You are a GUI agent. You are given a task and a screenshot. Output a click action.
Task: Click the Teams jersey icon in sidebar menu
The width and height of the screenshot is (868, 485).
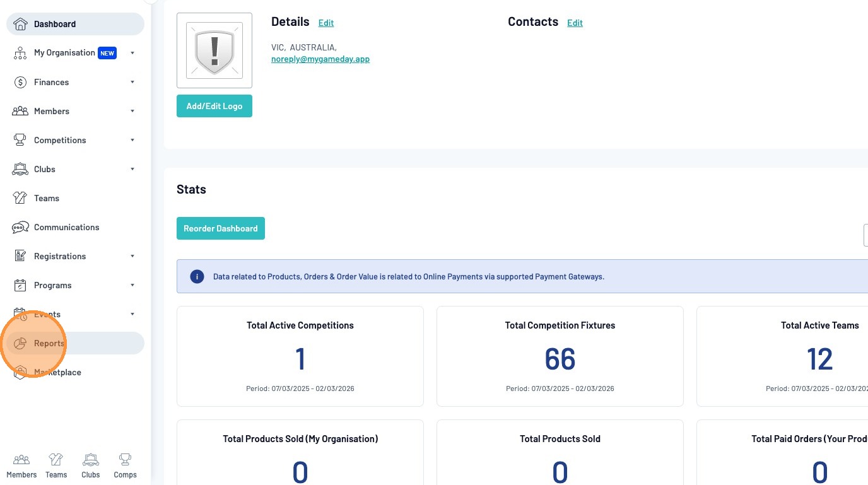tap(20, 198)
